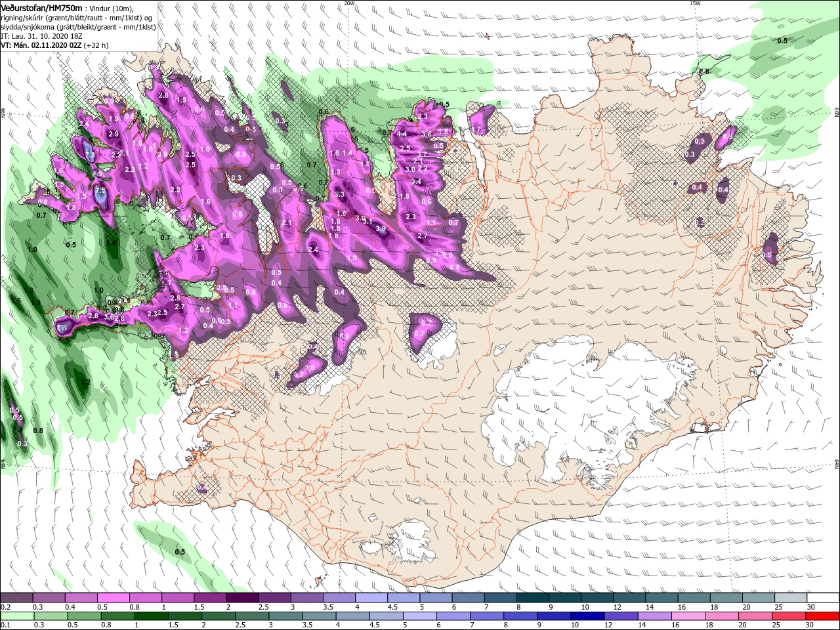Click the '0.1' label on green rain scale
The image size is (840, 630).
tap(6, 625)
